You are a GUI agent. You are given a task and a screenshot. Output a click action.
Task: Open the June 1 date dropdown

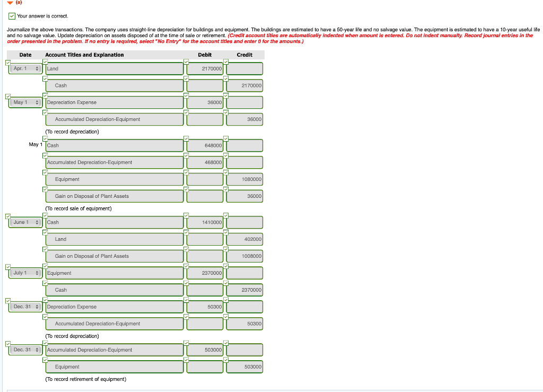coord(25,222)
